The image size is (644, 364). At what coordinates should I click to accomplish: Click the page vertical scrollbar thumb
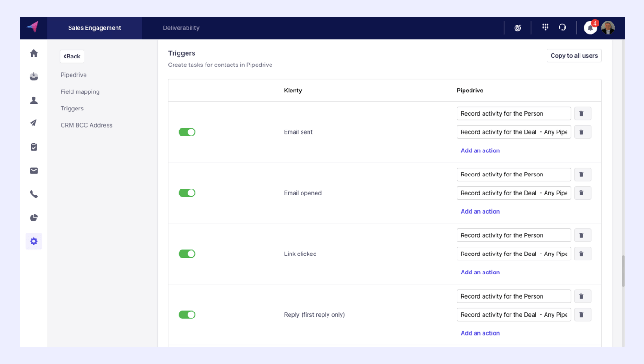pyautogui.click(x=623, y=271)
